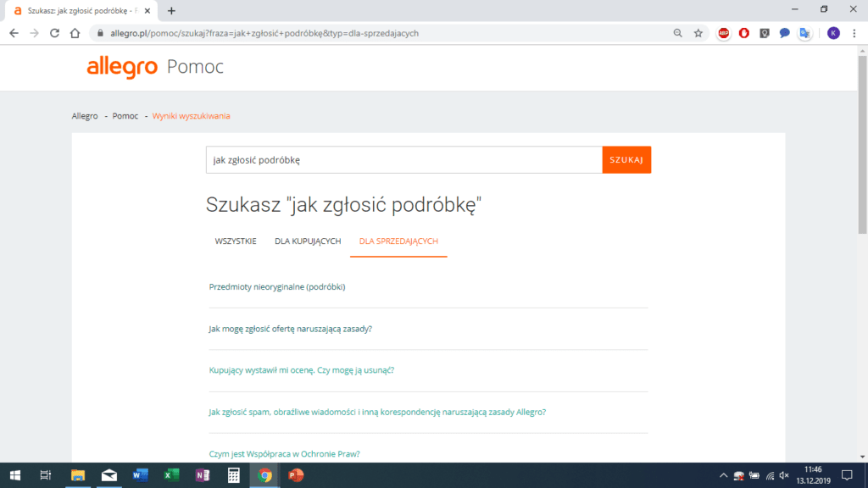This screenshot has width=868, height=488.
Task: Reload the page with the refresh icon
Action: tap(54, 33)
